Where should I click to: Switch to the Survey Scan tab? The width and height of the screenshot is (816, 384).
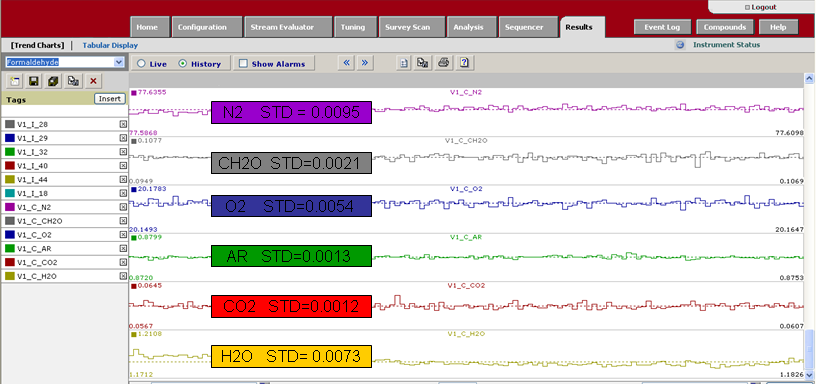click(412, 27)
